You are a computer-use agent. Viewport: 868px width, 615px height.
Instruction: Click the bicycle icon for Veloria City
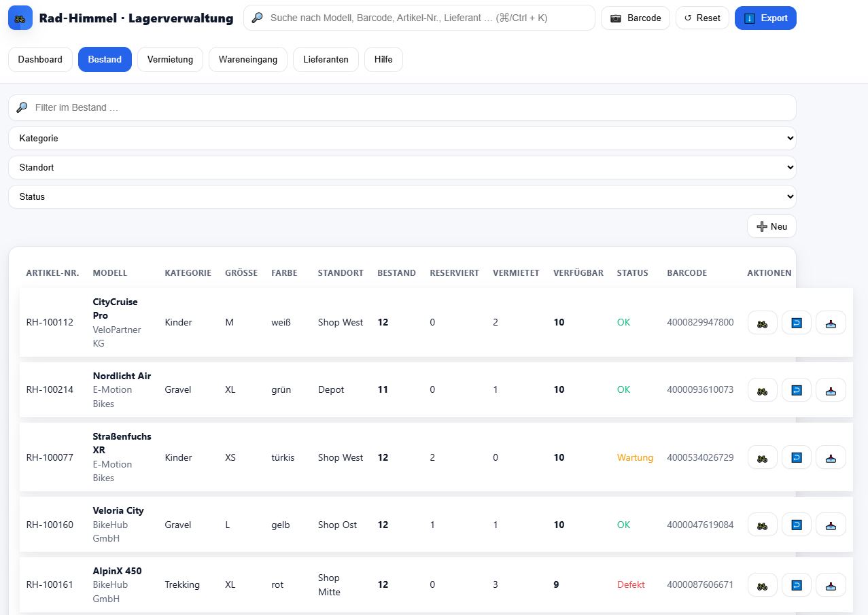click(x=762, y=525)
